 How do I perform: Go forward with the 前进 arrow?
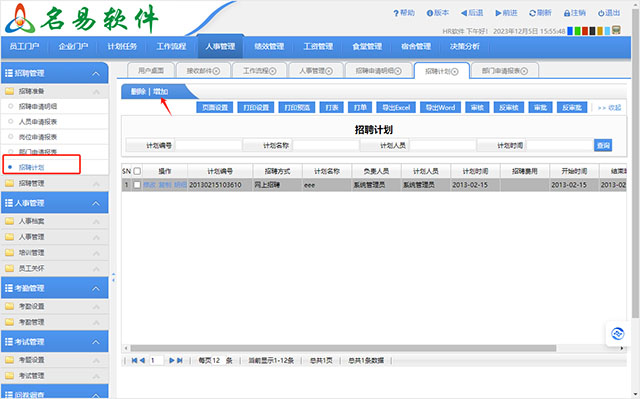[x=506, y=13]
